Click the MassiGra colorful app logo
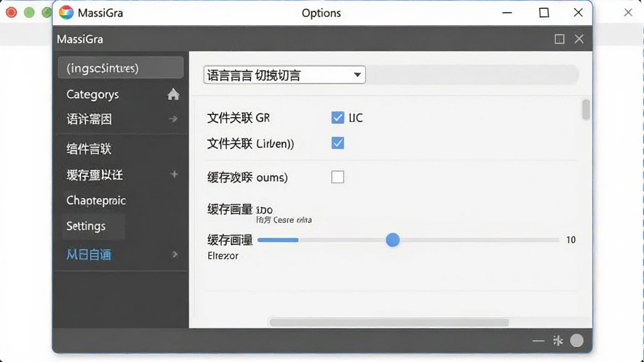644x362 pixels. [x=65, y=13]
